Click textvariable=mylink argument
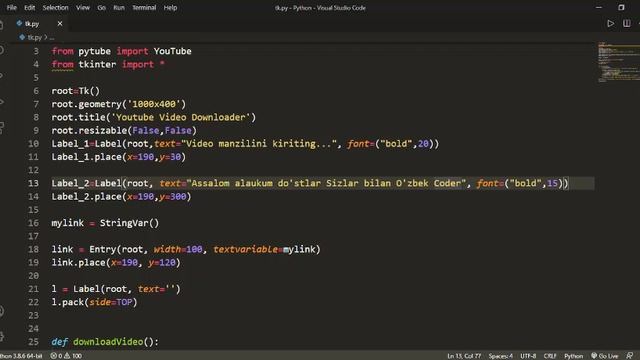640x360 pixels. coord(264,249)
